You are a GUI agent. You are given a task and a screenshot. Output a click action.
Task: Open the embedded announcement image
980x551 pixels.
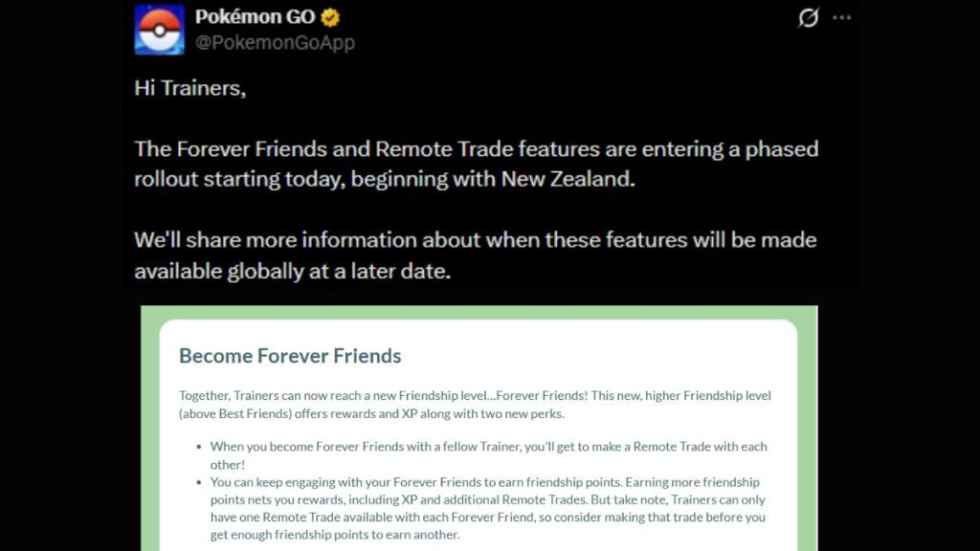[479, 430]
